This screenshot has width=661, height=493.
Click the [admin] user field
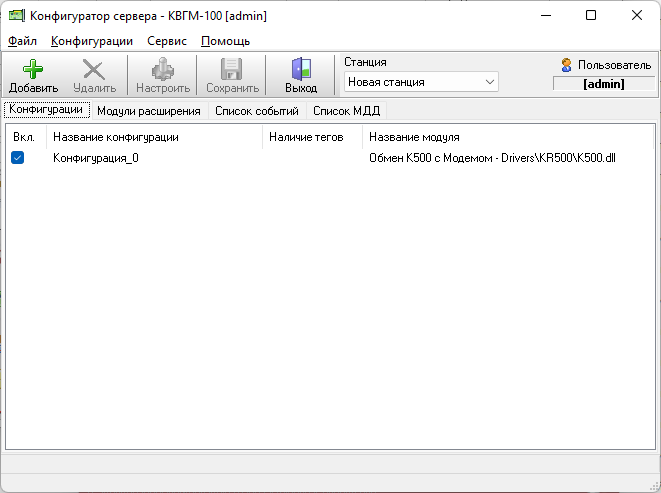pyautogui.click(x=603, y=84)
